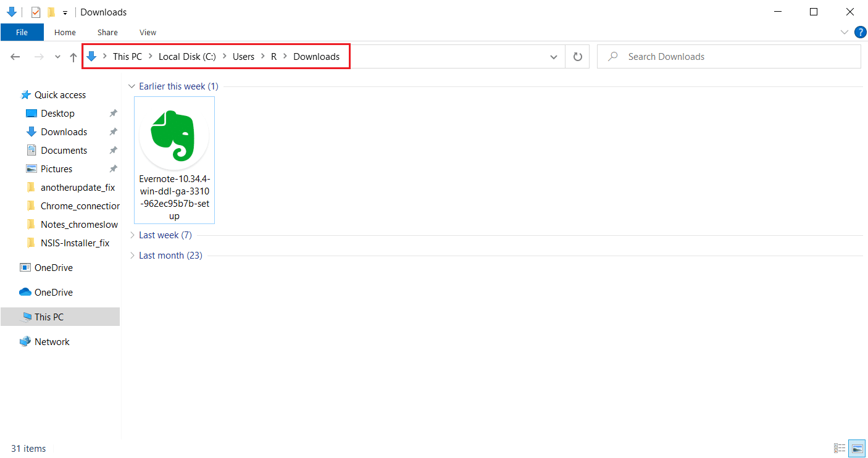Select Quick access in the navigation pane
This screenshot has height=458, width=868.
click(x=60, y=95)
